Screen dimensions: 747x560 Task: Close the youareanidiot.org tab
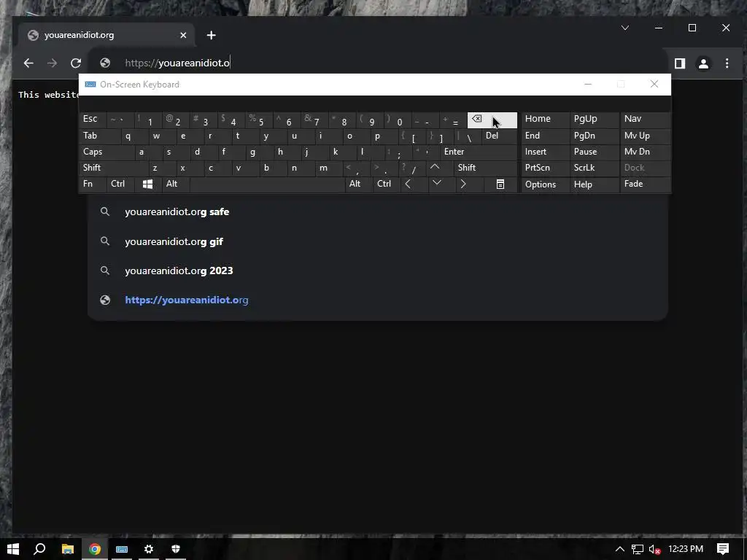point(183,35)
